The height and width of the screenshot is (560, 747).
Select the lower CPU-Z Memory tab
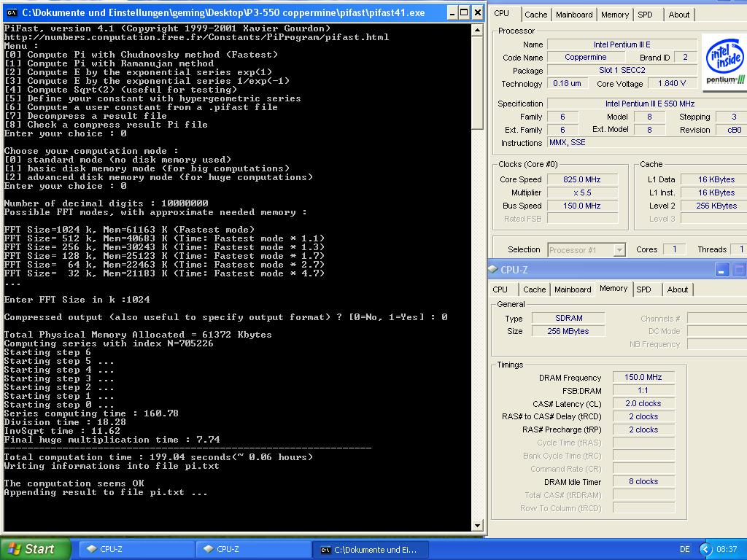pos(613,289)
